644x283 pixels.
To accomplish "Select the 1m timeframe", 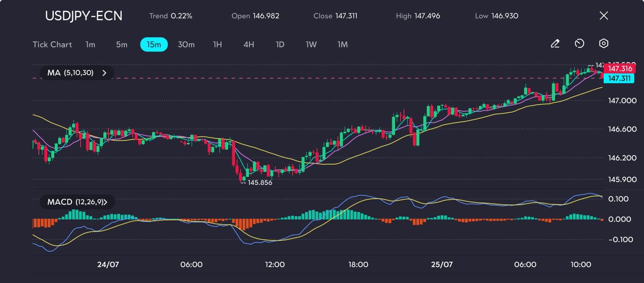I will point(90,44).
